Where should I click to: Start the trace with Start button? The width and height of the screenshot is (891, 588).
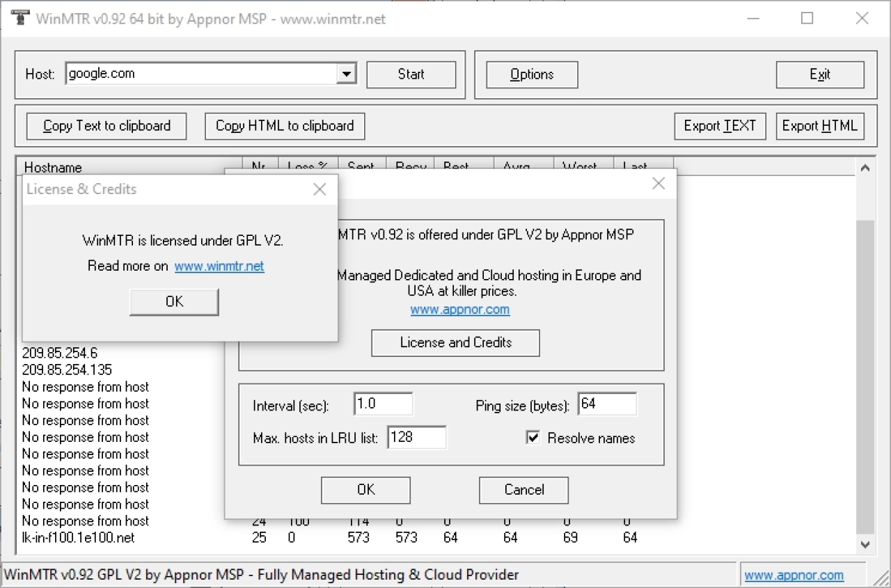tap(411, 74)
